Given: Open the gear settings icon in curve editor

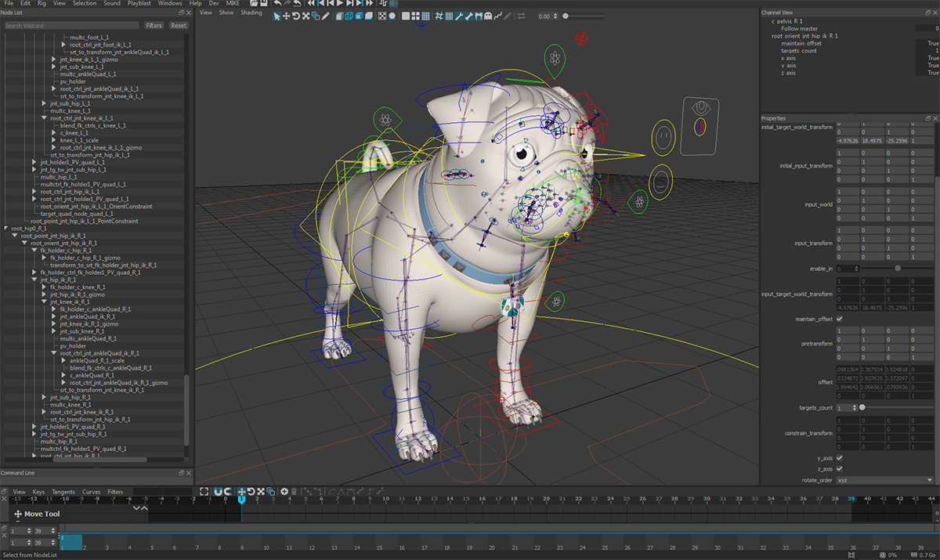Looking at the screenshot, I should point(284,492).
